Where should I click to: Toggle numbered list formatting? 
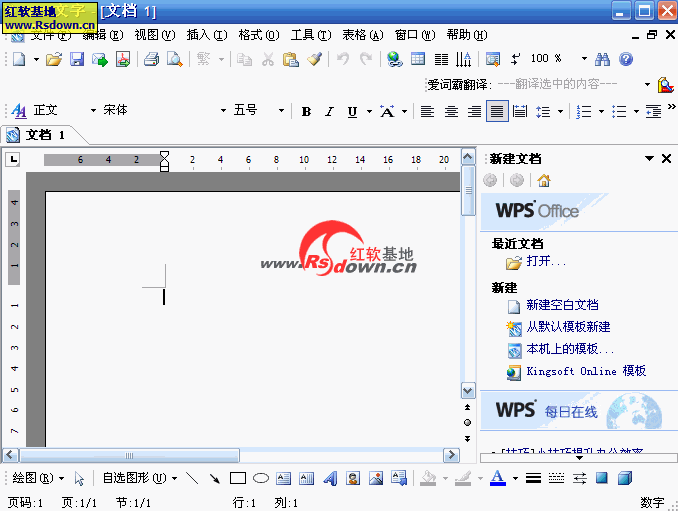[584, 112]
